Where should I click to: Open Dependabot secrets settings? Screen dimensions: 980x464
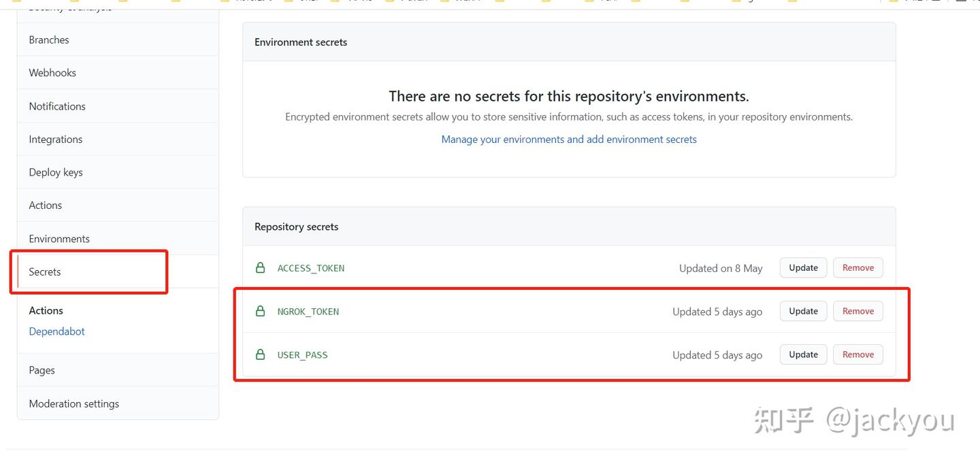[56, 331]
